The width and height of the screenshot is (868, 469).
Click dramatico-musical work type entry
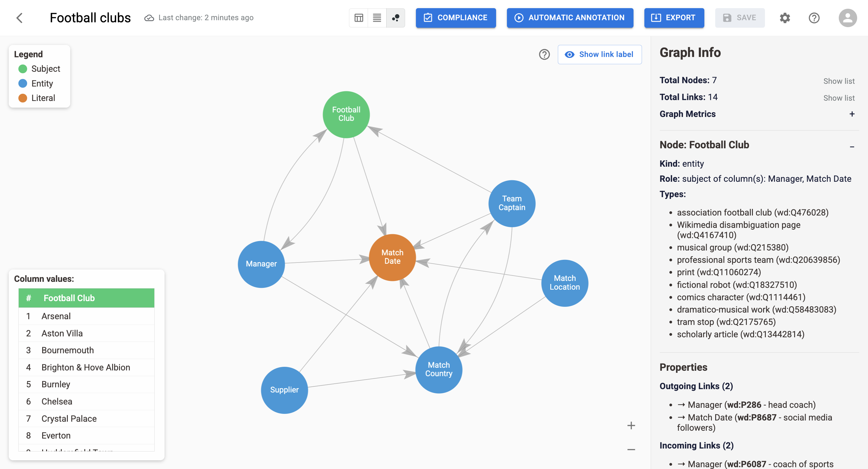point(756,310)
